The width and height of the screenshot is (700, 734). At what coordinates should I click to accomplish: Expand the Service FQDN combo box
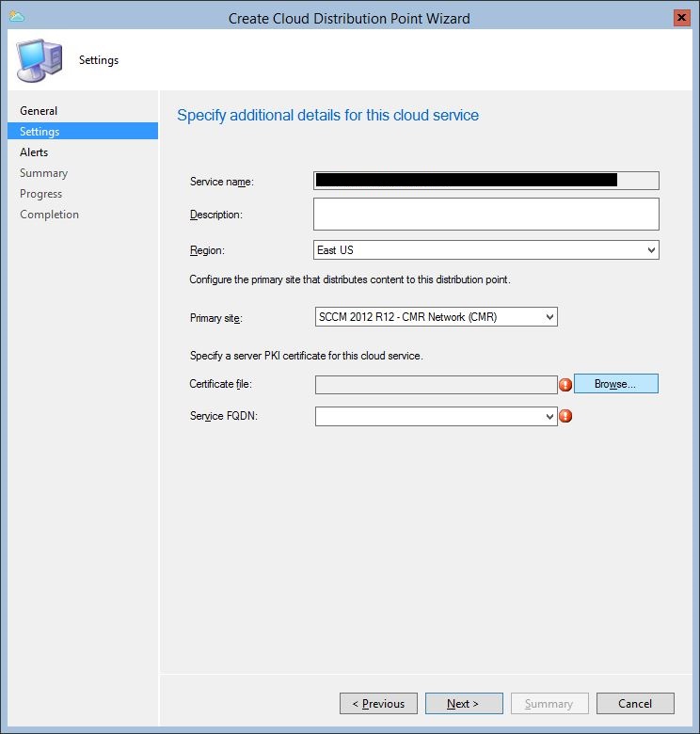coord(437,416)
